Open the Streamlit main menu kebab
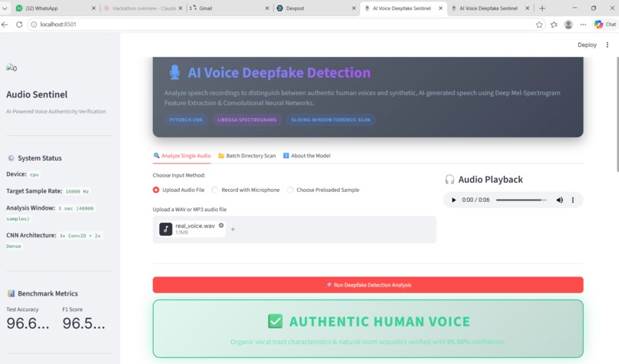 [x=607, y=45]
